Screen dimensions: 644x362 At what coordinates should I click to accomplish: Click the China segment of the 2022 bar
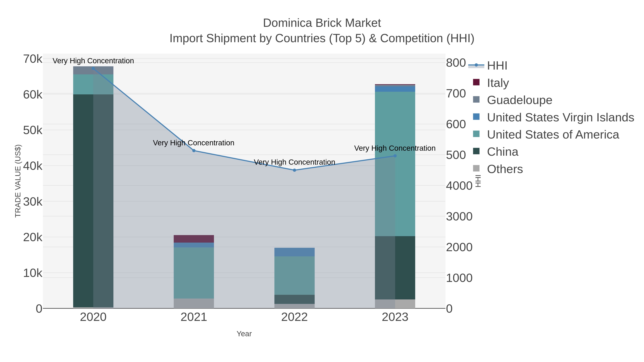[294, 299]
